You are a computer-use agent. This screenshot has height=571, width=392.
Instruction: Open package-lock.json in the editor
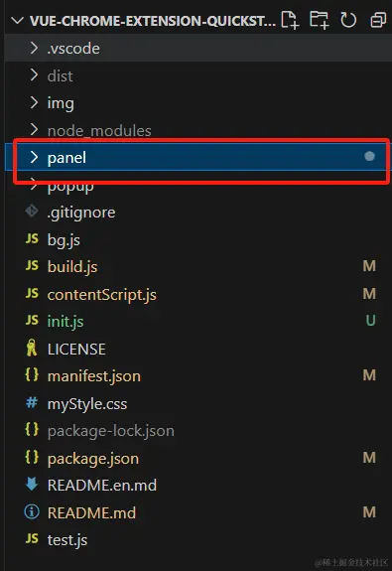(110, 431)
